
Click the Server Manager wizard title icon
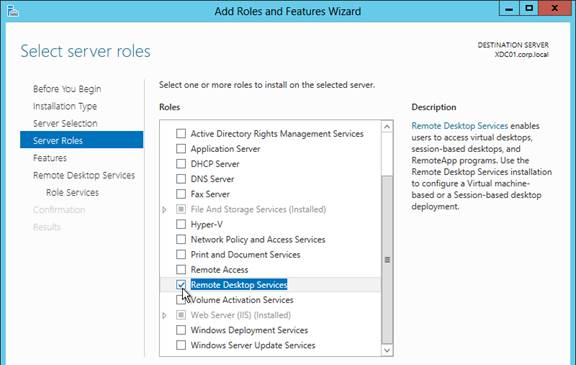tap(12, 11)
